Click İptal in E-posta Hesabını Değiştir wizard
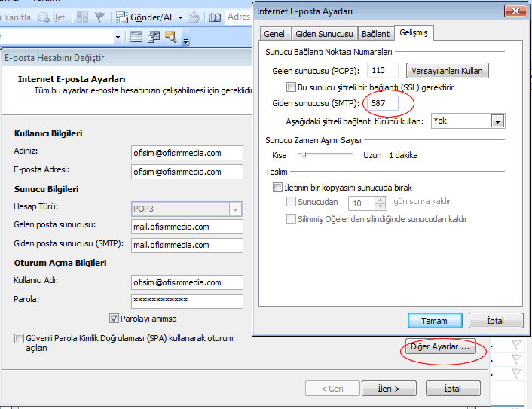 pos(453,389)
